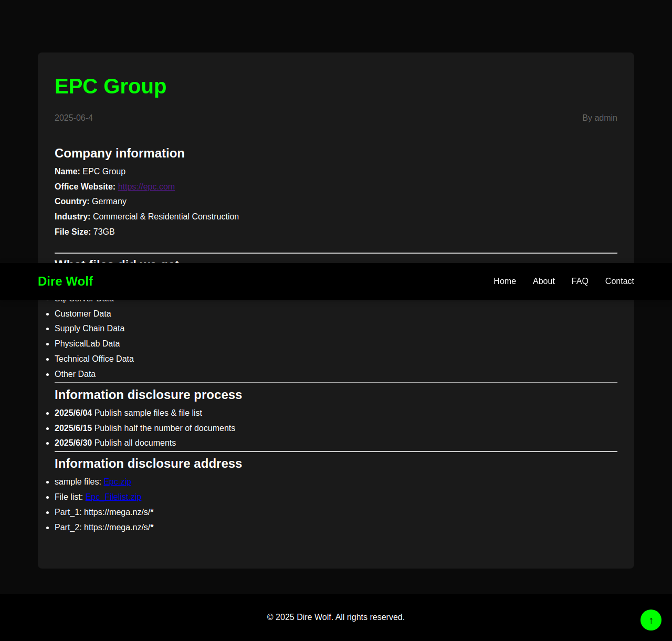Select the Company information heading
The height and width of the screenshot is (641, 672).
[120, 153]
